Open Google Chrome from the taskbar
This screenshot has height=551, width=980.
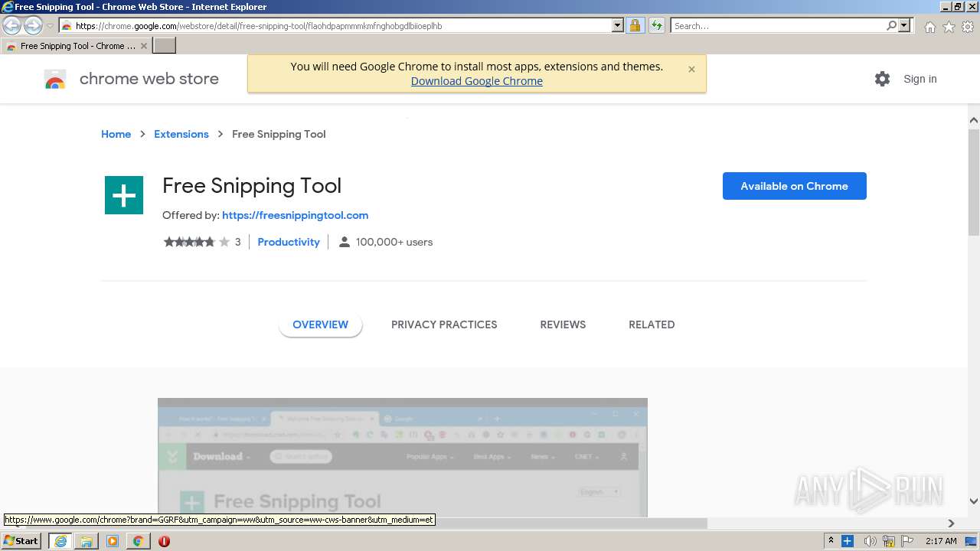click(138, 541)
